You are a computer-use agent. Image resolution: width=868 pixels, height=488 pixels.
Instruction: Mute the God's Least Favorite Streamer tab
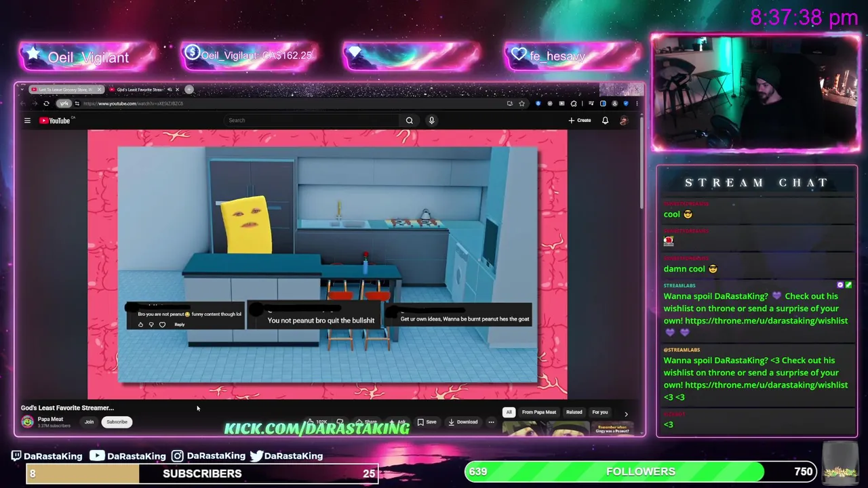tap(170, 89)
